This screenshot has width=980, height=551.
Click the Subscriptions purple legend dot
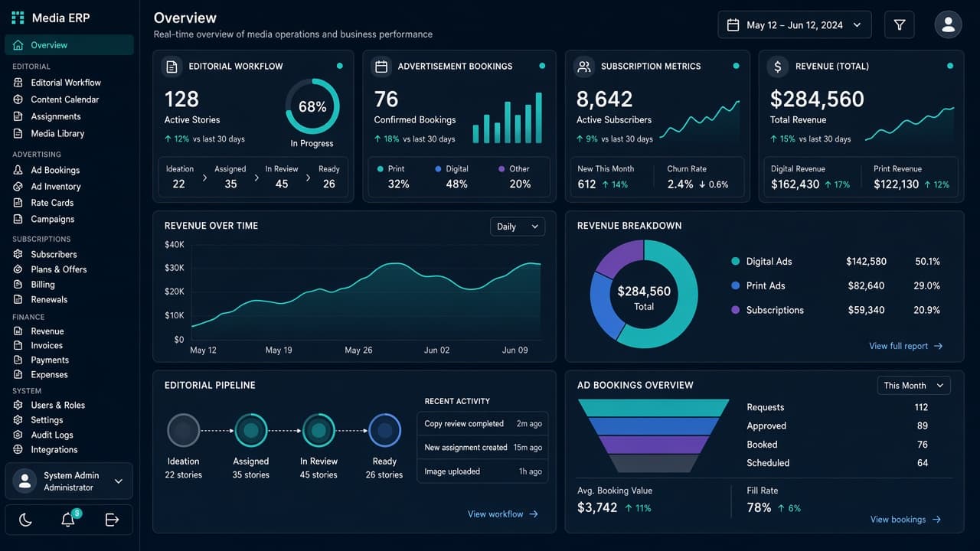coord(736,310)
